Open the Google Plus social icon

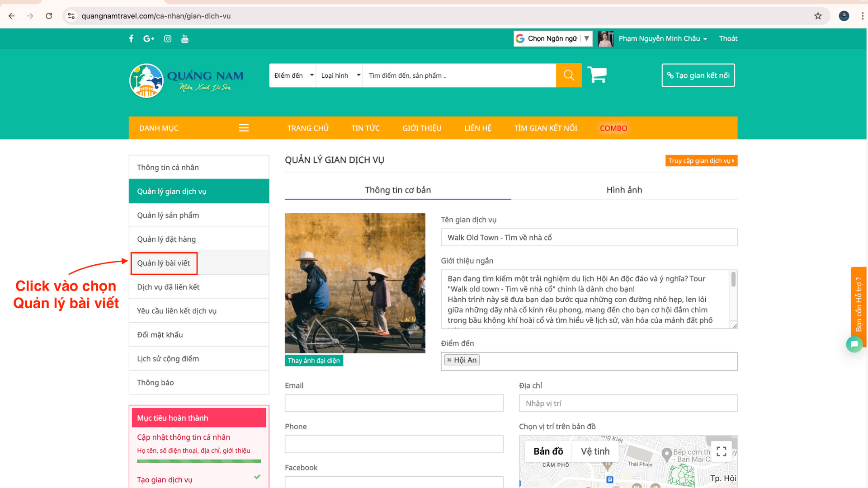click(149, 38)
